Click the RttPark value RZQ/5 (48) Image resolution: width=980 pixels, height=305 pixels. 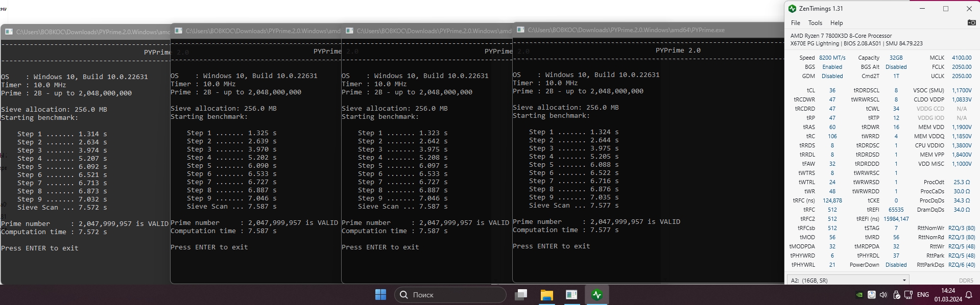(961, 256)
